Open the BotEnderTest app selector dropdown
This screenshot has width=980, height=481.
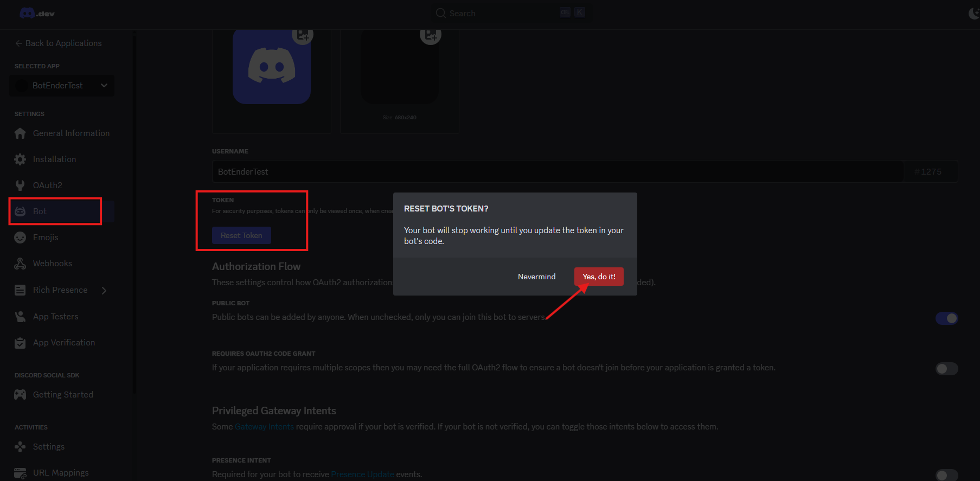[62, 86]
